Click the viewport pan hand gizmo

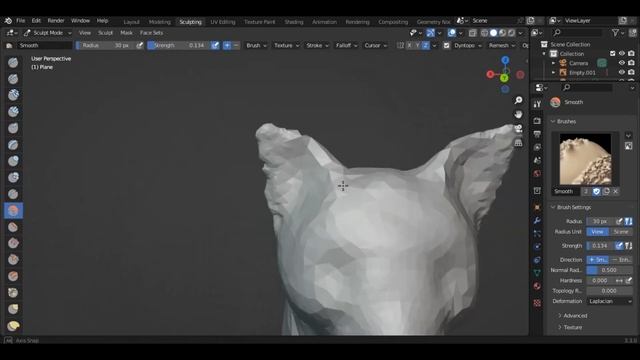coord(518,114)
